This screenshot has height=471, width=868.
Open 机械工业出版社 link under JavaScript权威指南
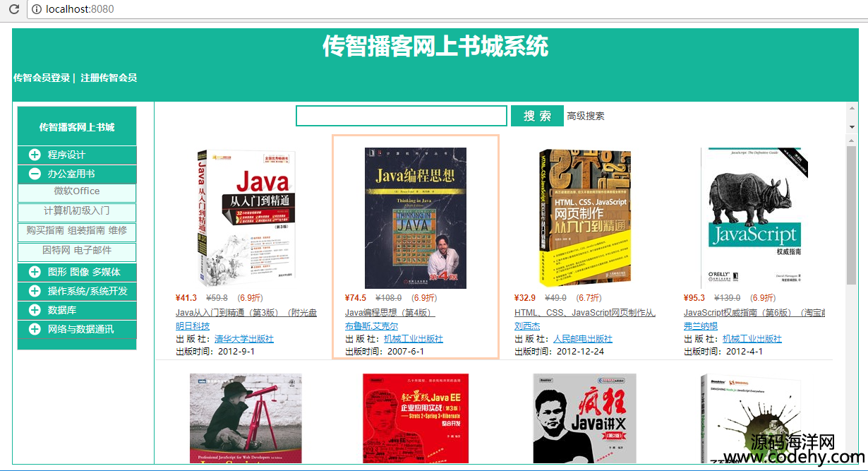pos(752,339)
